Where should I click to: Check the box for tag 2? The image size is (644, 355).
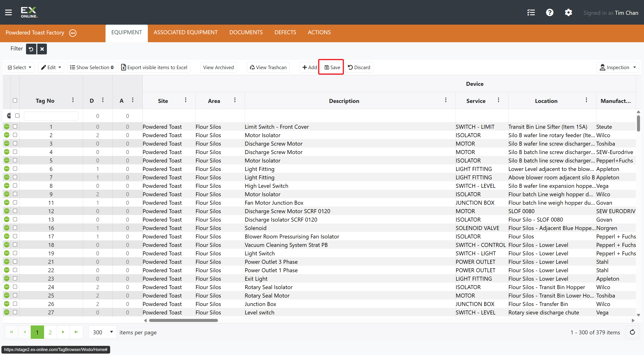tap(15, 135)
